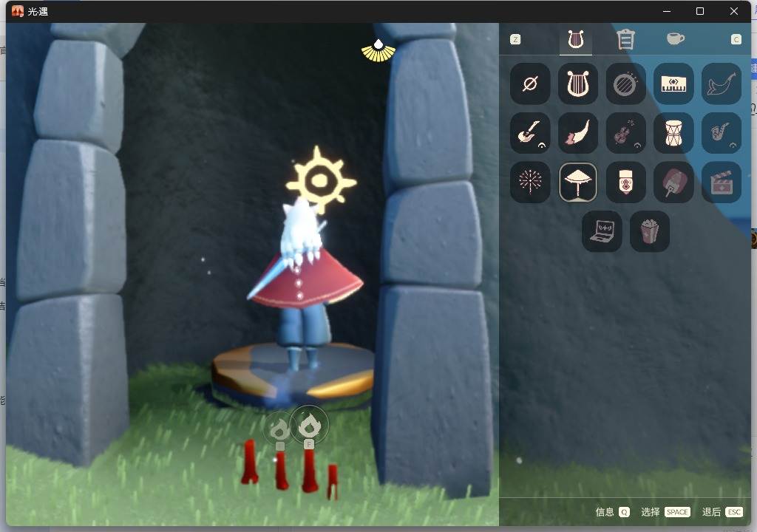This screenshot has width=757, height=532.
Task: Equip the guitar instrument
Action: pyautogui.click(x=530, y=133)
